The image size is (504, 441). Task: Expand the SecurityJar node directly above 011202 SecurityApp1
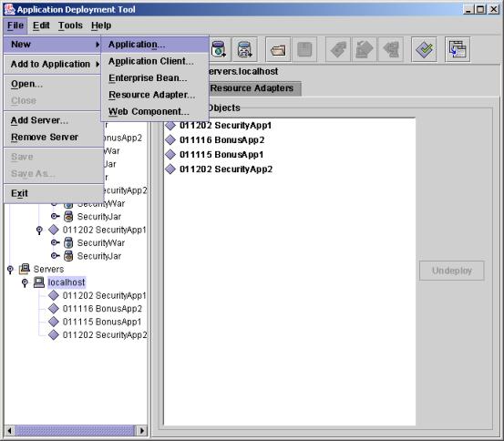tap(55, 216)
